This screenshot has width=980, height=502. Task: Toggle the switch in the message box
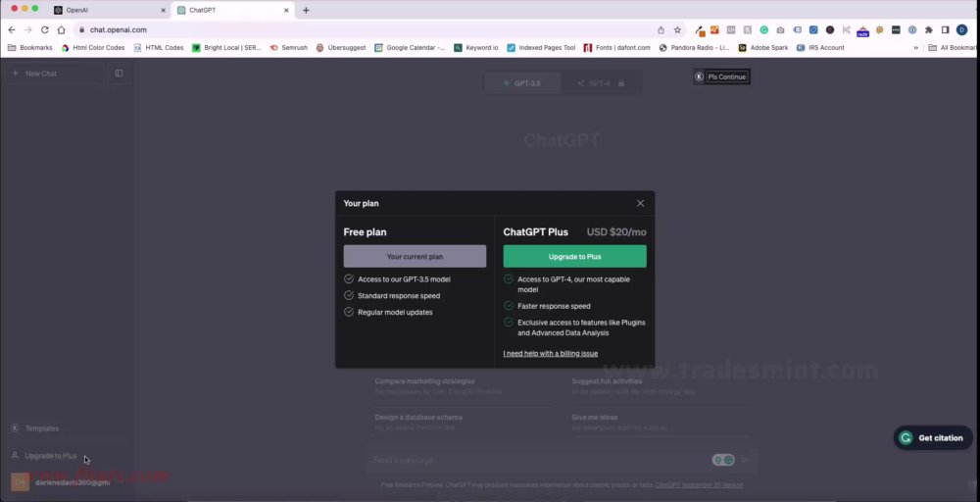723,460
